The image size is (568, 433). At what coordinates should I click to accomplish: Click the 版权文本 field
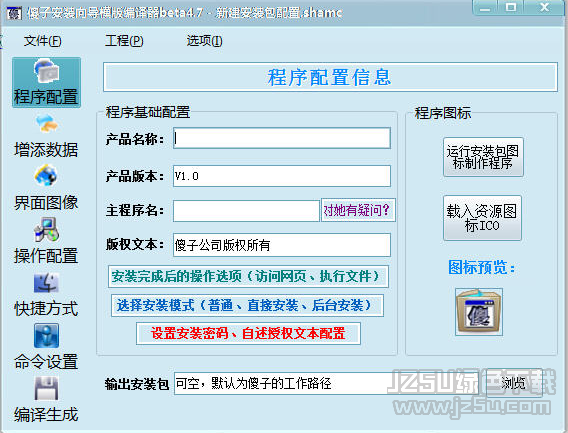[x=282, y=245]
